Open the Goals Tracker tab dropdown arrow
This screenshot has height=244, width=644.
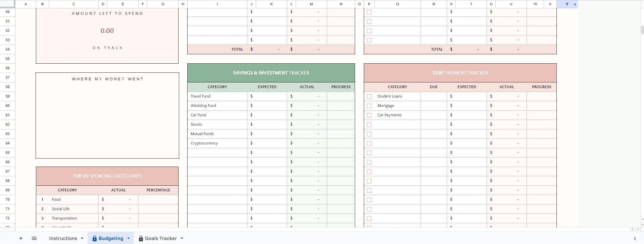(x=182, y=238)
